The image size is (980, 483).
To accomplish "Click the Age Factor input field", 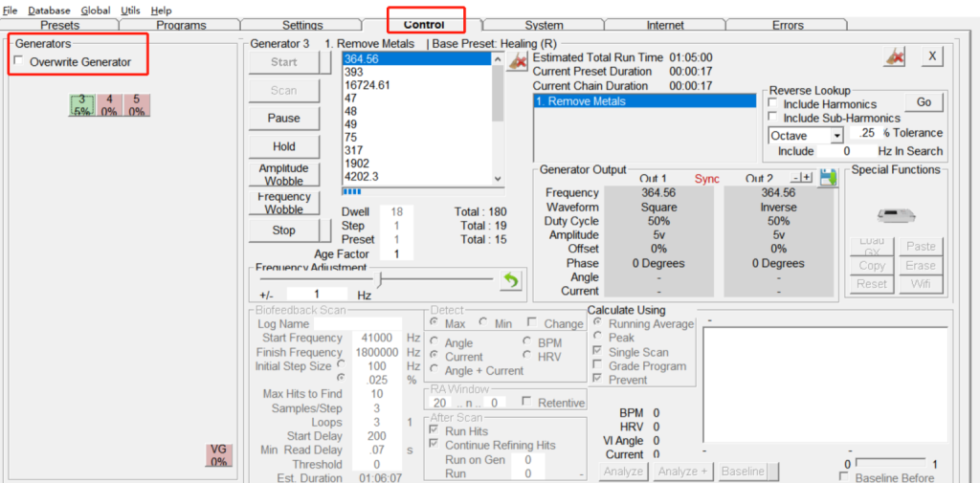I will 395,254.
